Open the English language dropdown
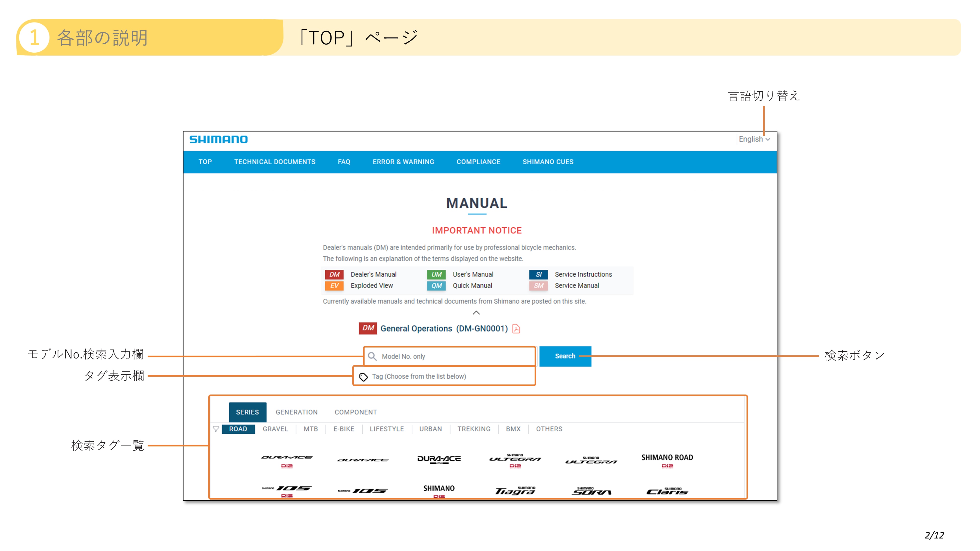The height and width of the screenshot is (551, 980). coord(754,139)
